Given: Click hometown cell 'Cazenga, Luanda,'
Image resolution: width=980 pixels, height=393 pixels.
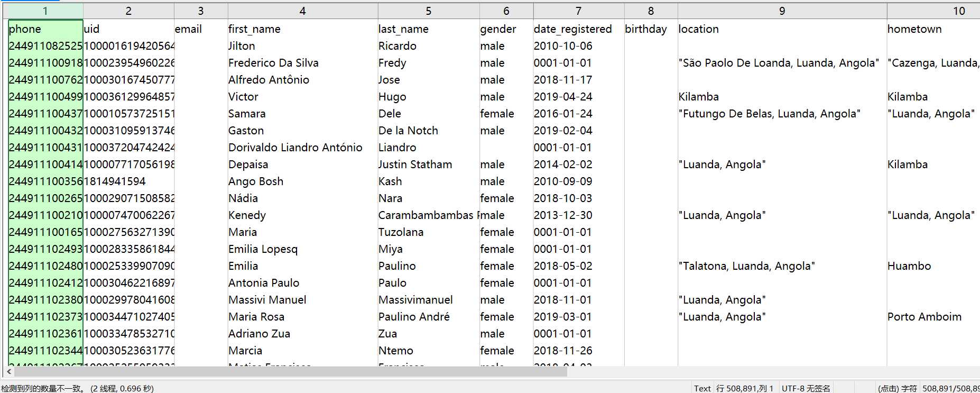Looking at the screenshot, I should pos(933,63).
